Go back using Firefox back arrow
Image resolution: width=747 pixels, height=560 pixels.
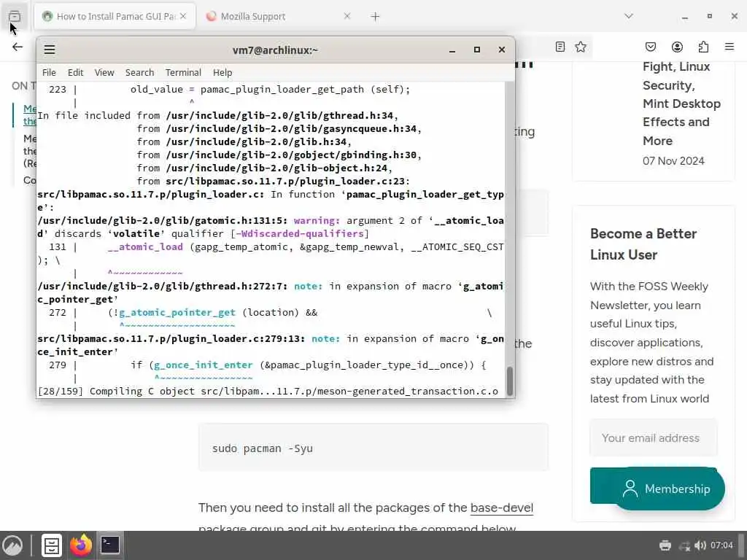point(18,47)
